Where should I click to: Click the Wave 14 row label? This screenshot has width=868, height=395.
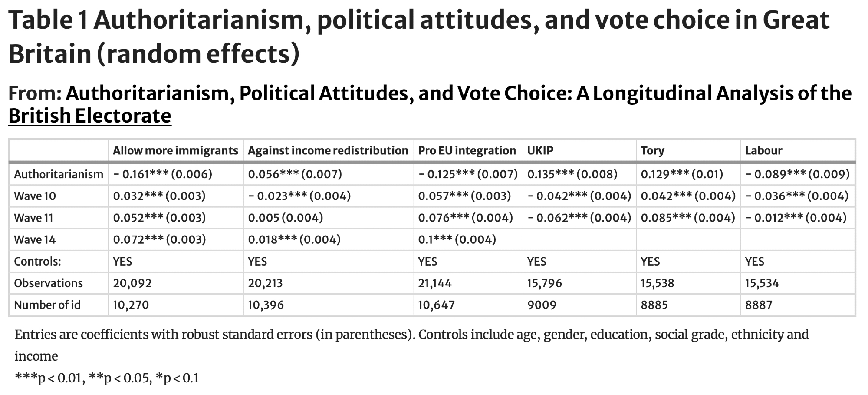pyautogui.click(x=35, y=239)
